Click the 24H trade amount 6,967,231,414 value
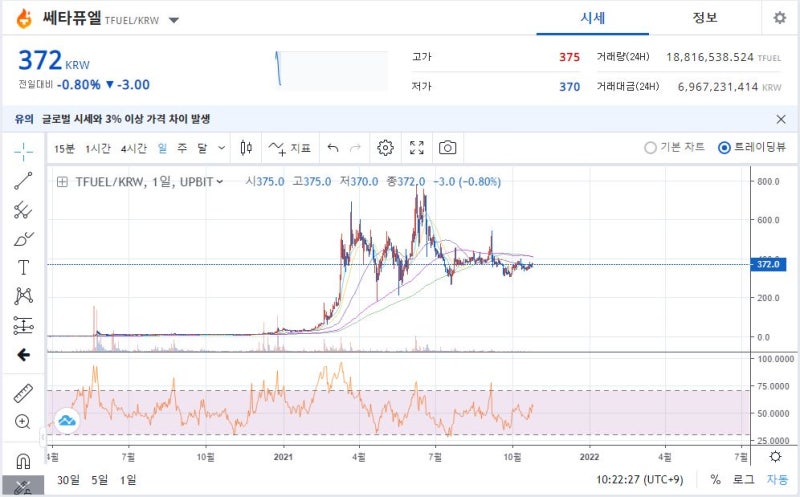Image resolution: width=800 pixels, height=497 pixels. [718, 87]
